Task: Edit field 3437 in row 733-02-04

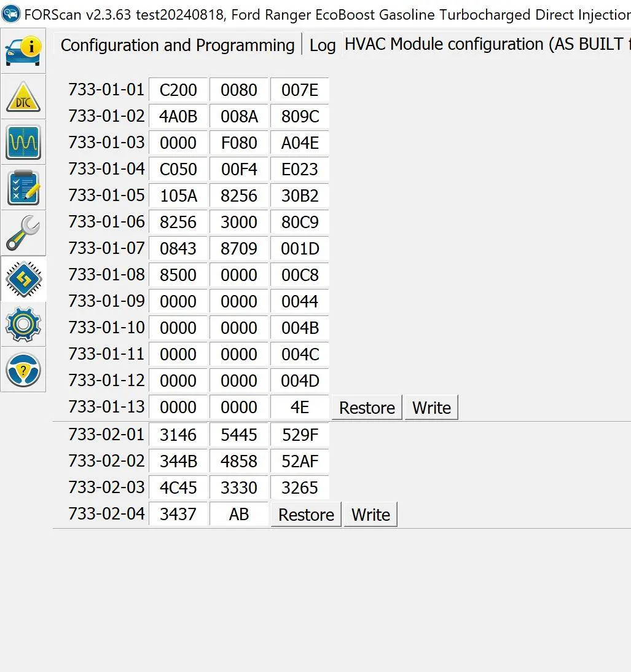Action: tap(178, 514)
